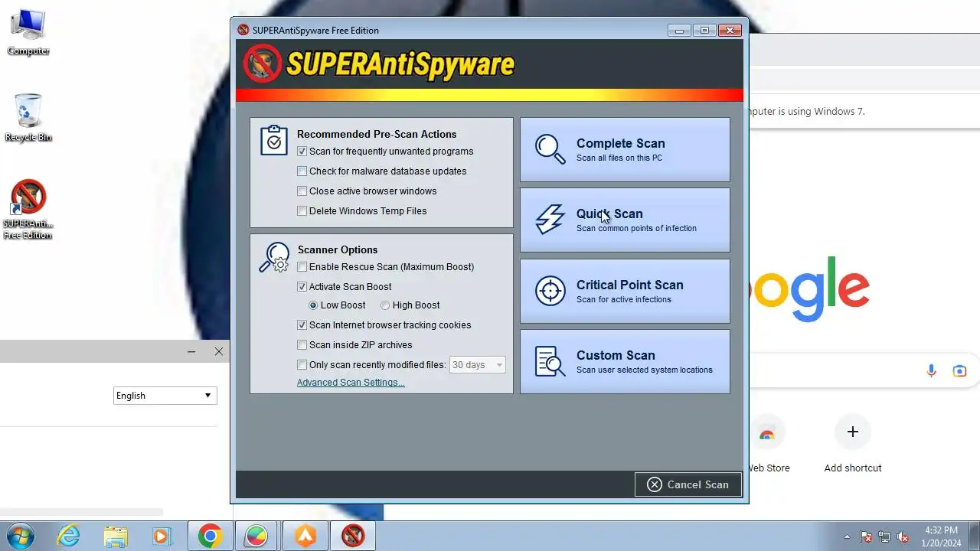Uncheck Scan for frequently unwanted programs

click(302, 152)
